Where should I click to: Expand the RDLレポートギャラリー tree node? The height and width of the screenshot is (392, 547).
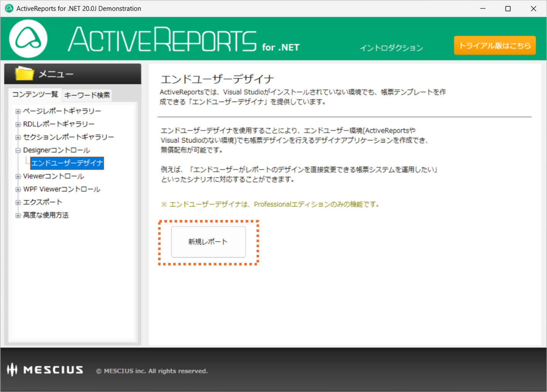[18, 124]
